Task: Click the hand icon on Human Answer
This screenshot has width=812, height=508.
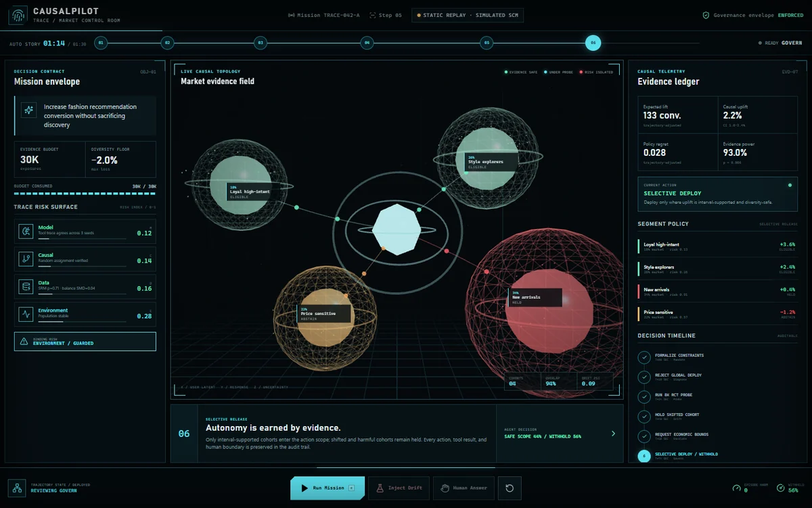Action: tap(445, 488)
